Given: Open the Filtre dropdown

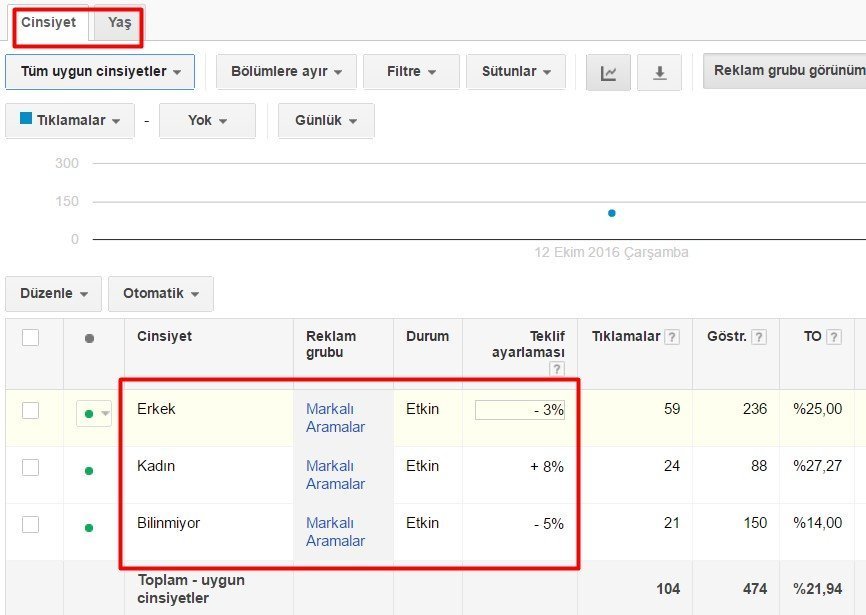Looking at the screenshot, I should click(410, 72).
